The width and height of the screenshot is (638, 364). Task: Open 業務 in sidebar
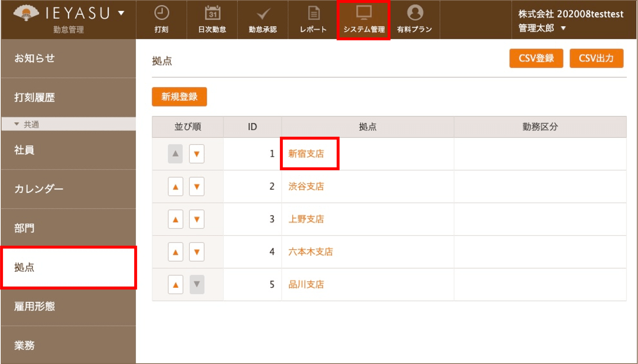click(68, 345)
